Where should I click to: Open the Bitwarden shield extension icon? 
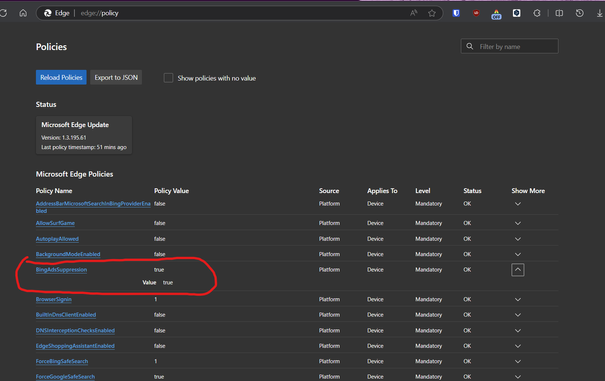point(456,13)
